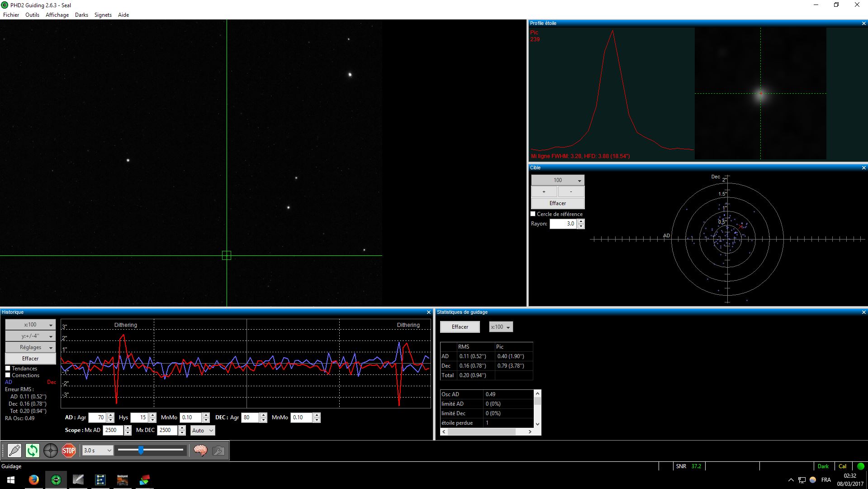
Task: Enable the Corrections checkbox
Action: [8, 375]
